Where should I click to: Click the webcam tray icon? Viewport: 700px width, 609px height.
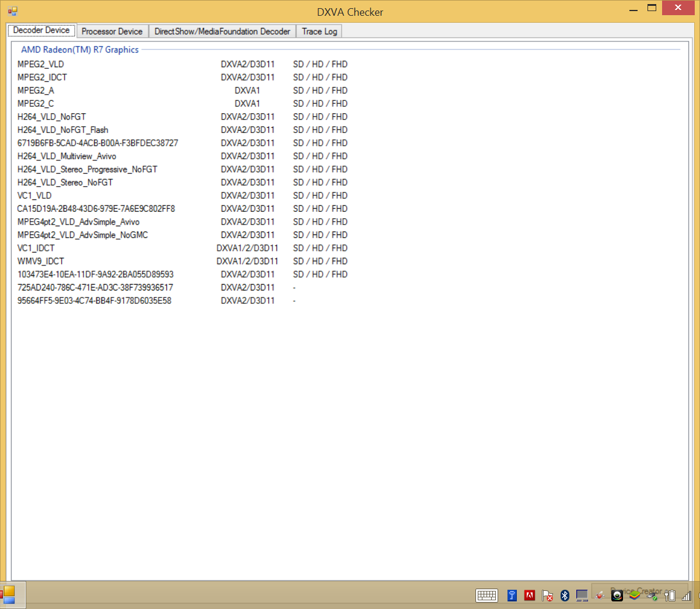[x=617, y=595]
